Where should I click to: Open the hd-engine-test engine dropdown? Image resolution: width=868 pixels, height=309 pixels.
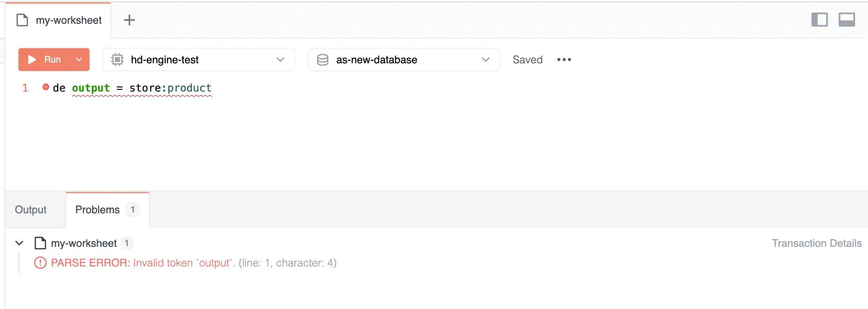(x=199, y=60)
